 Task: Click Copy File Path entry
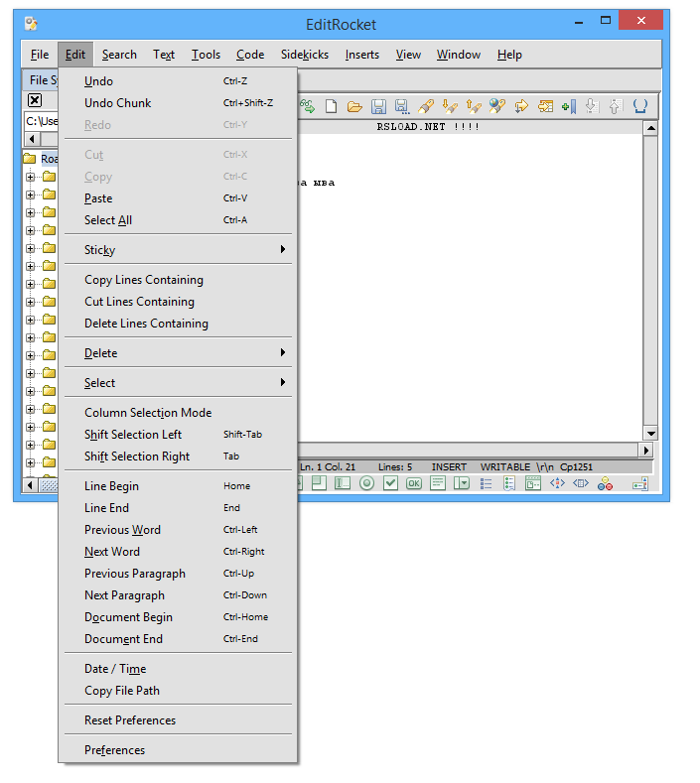coord(178,691)
